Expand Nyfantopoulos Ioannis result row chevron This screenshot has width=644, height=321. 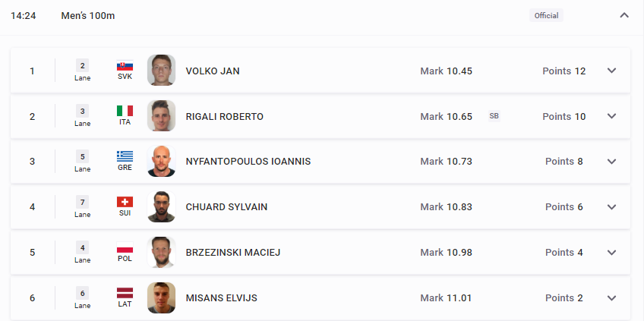(x=612, y=162)
